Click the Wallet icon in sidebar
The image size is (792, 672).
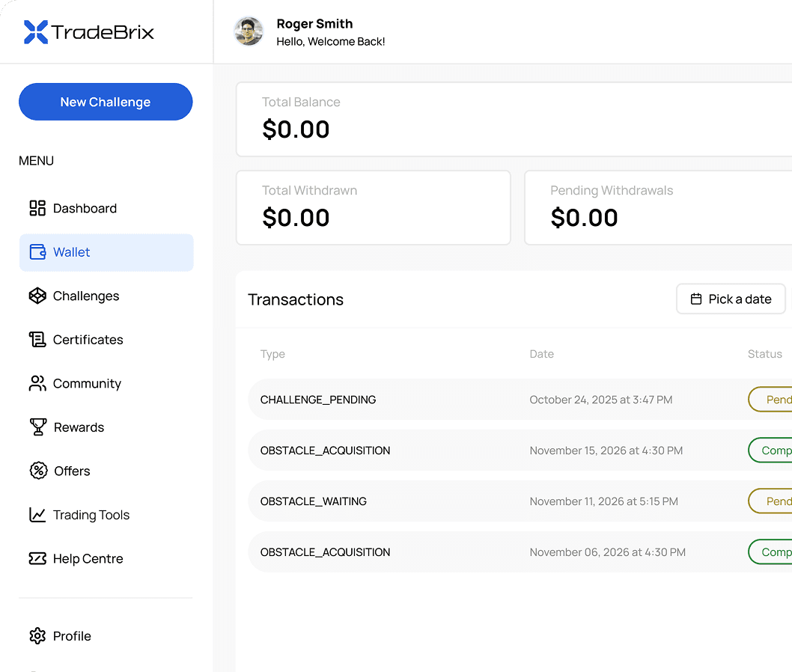pyautogui.click(x=37, y=252)
